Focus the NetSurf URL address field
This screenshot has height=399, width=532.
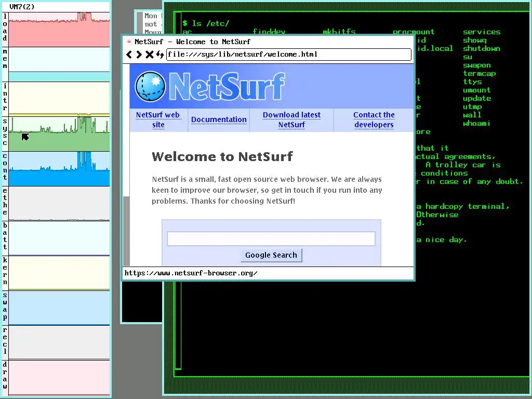pyautogui.click(x=289, y=54)
